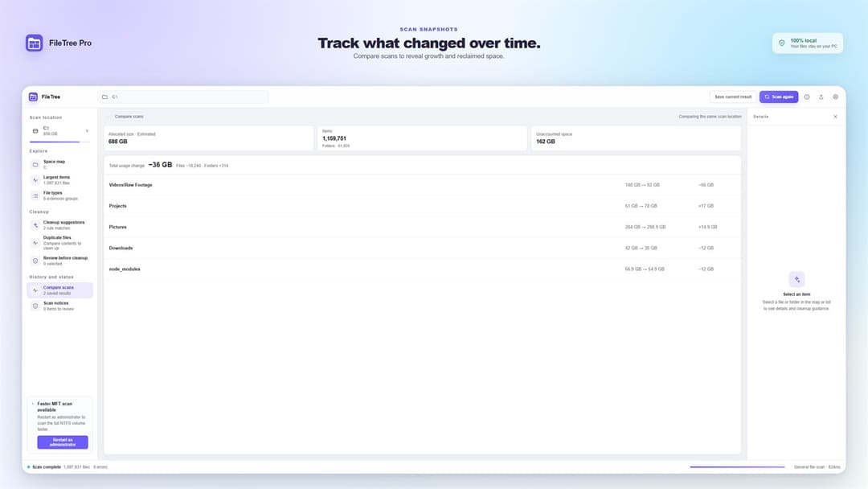Open Duplicate files
868x489 pixels.
(x=59, y=243)
